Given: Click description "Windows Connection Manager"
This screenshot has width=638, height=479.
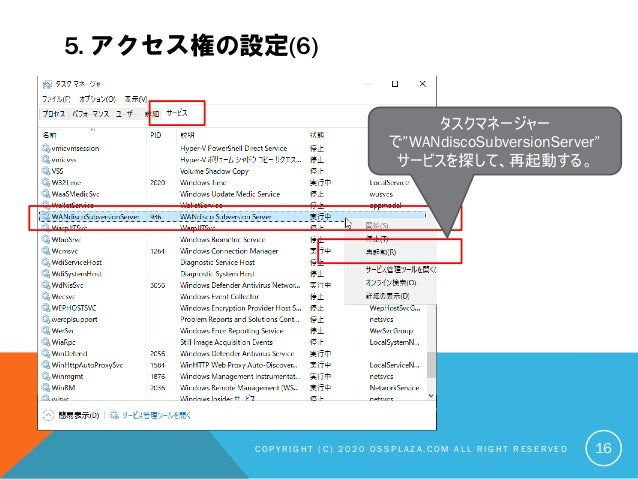Looking at the screenshot, I should pos(229,251).
